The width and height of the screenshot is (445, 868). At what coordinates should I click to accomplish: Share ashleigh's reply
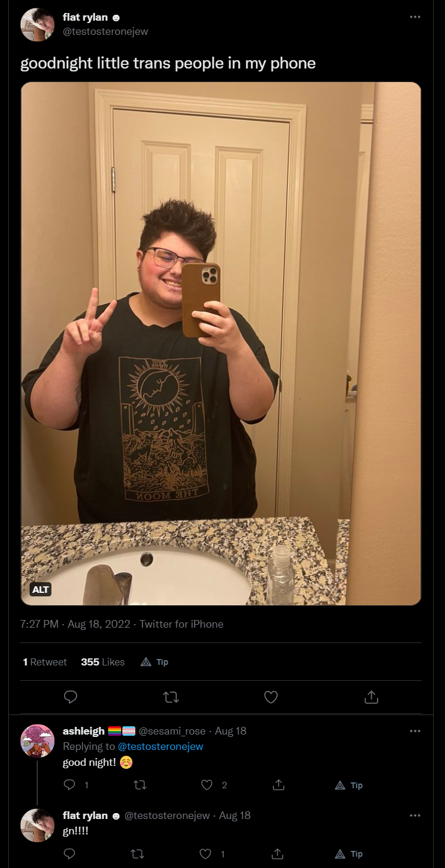coord(278,785)
